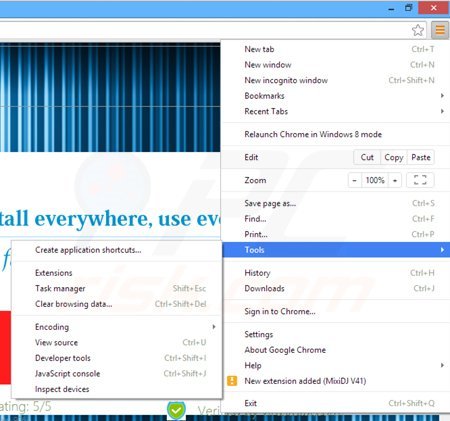Click the Paste button

[x=421, y=157]
